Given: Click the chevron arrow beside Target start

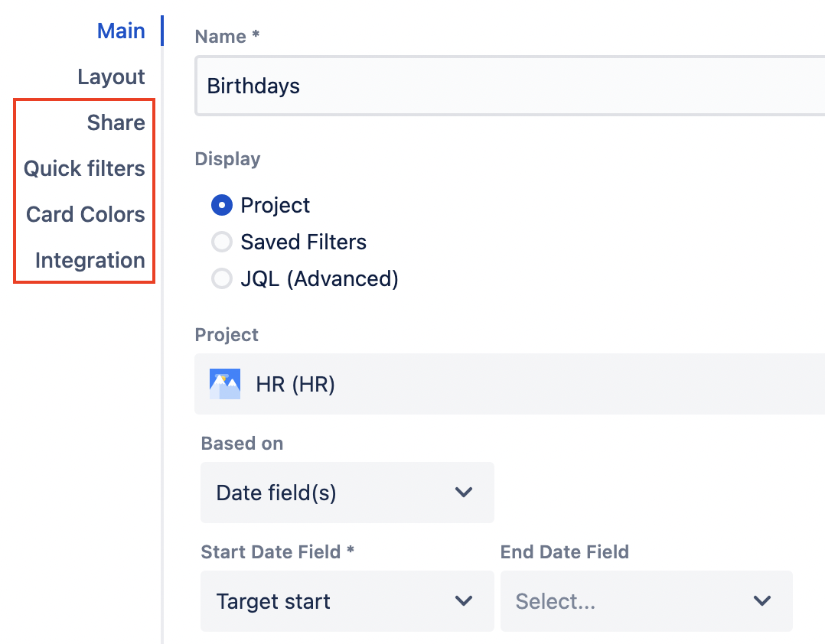Looking at the screenshot, I should click(x=464, y=601).
